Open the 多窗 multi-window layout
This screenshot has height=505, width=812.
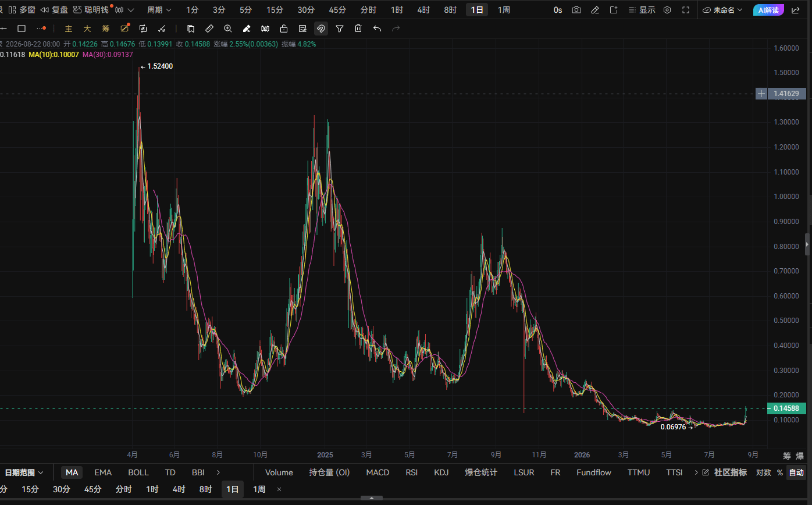22,10
